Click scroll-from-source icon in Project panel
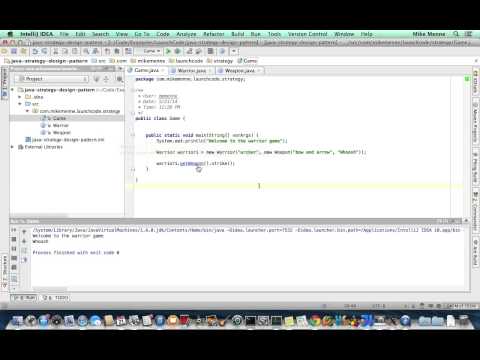The height and width of the screenshot is (360, 480). pyautogui.click(x=97, y=79)
